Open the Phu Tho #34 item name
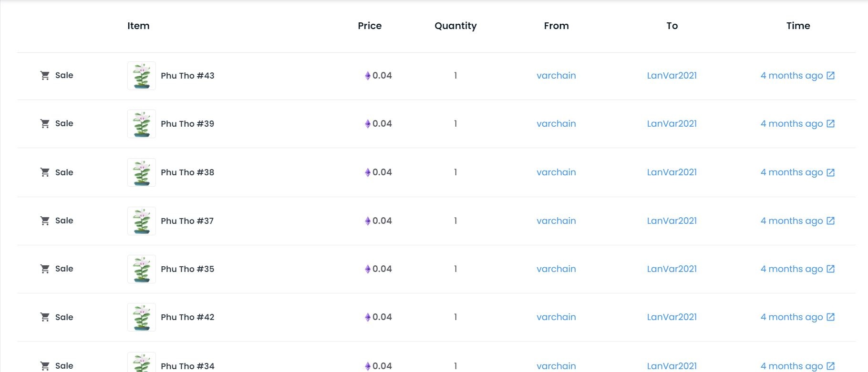This screenshot has width=868, height=372. click(187, 366)
